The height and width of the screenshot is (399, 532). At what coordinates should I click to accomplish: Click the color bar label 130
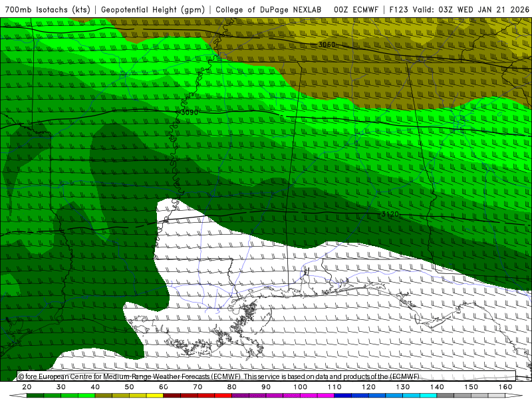point(403,387)
